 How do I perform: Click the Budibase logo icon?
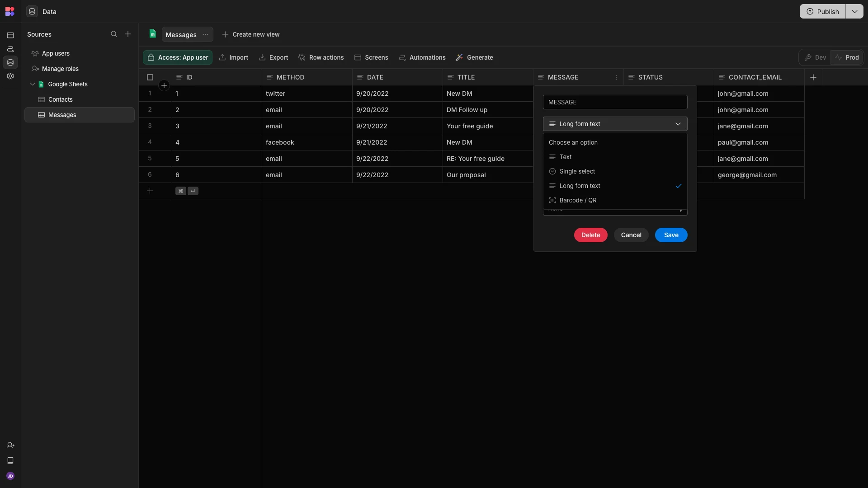pos(10,11)
